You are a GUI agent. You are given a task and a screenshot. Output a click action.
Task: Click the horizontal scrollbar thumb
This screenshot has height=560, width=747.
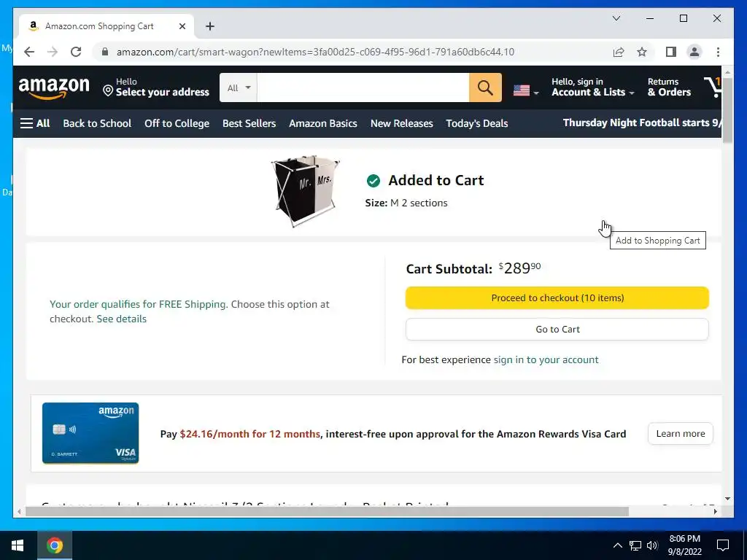click(x=327, y=511)
